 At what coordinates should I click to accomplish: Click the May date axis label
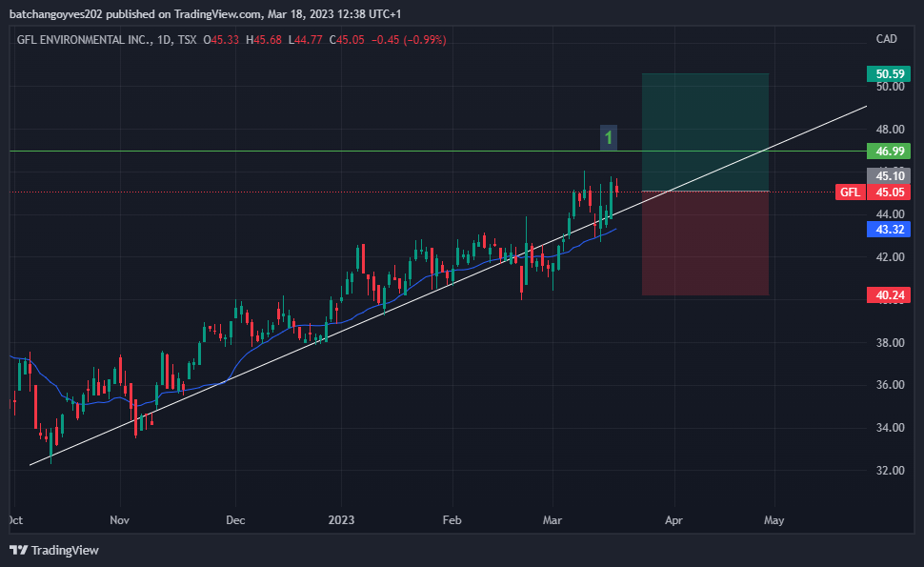(773, 520)
